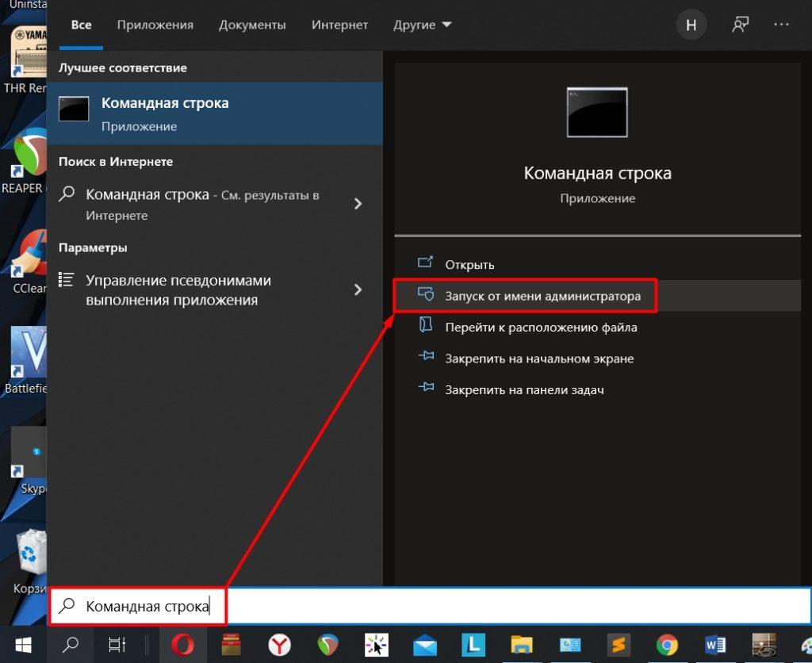Click the magnifier icon inside search box
The image size is (812, 663).
[67, 605]
